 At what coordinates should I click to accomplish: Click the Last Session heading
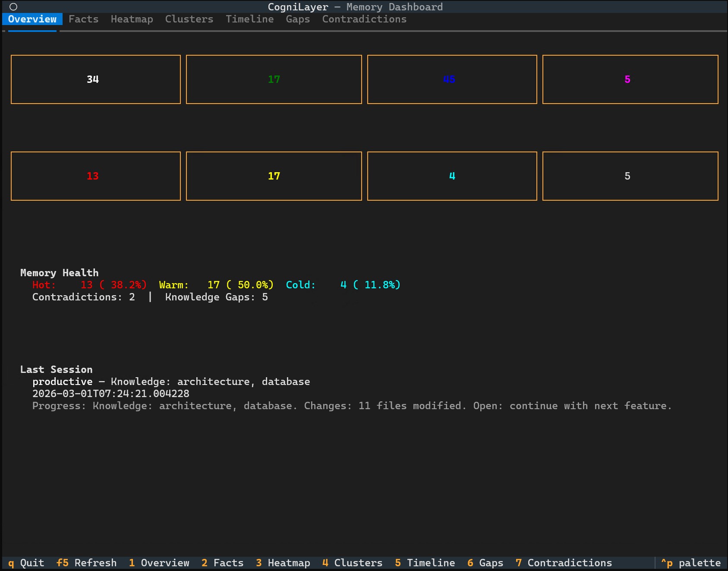[x=57, y=369]
